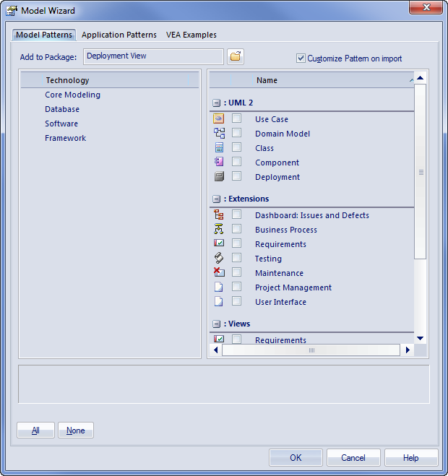Enable the Testing pattern checkbox

pos(237,259)
